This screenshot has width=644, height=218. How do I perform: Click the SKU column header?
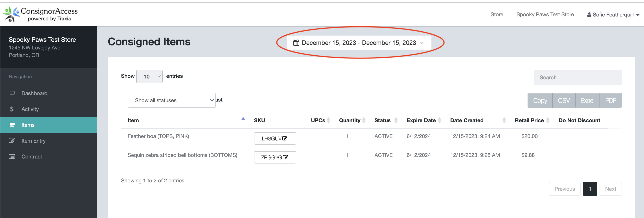pyautogui.click(x=259, y=120)
